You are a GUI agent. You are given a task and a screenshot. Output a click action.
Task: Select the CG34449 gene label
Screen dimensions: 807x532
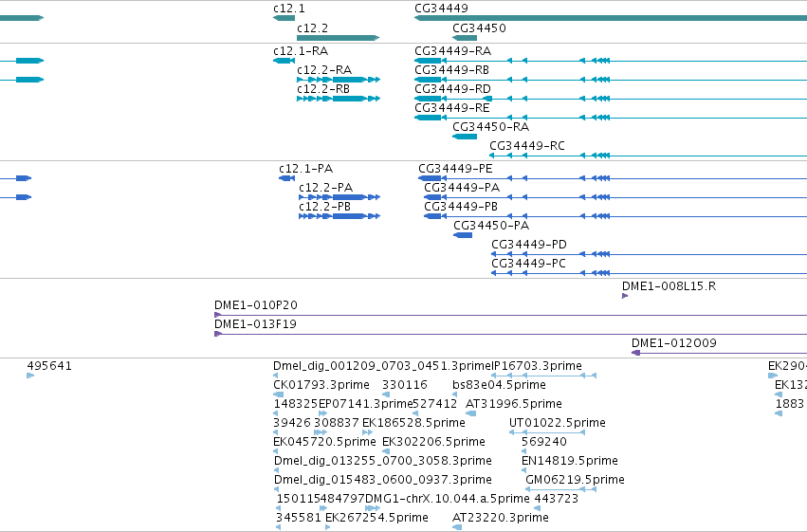click(x=441, y=9)
